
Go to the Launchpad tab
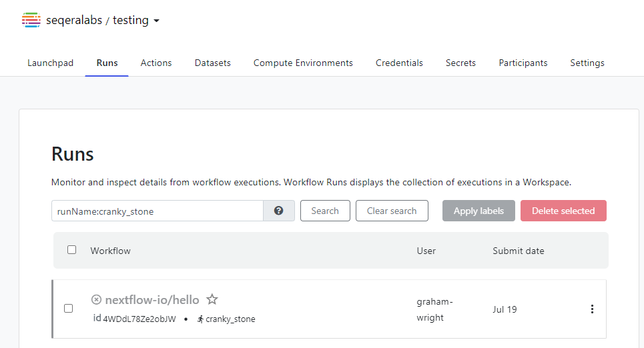(51, 63)
